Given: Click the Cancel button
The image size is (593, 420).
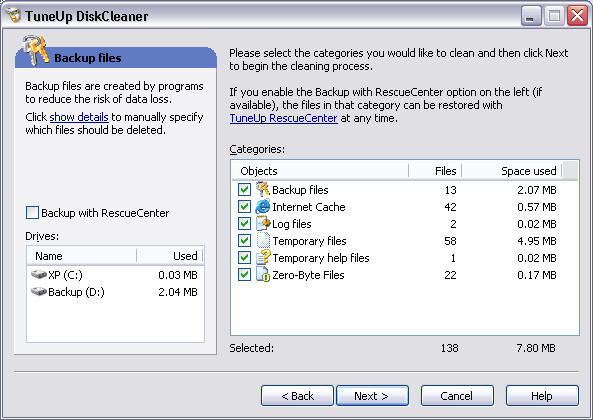Looking at the screenshot, I should 457,396.
